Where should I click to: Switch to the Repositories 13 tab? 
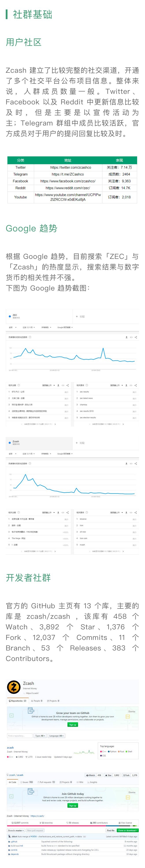[x=18, y=701]
